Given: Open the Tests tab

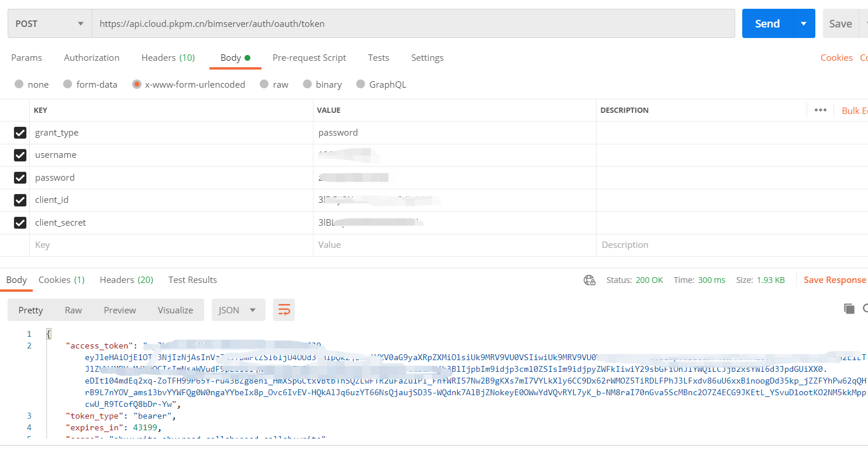Looking at the screenshot, I should coord(378,57).
